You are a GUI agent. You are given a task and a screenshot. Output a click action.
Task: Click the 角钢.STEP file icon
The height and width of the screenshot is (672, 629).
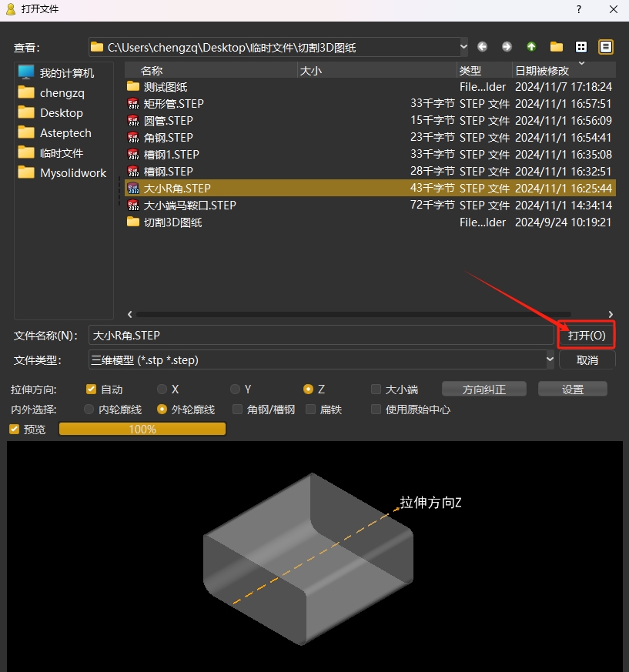133,138
